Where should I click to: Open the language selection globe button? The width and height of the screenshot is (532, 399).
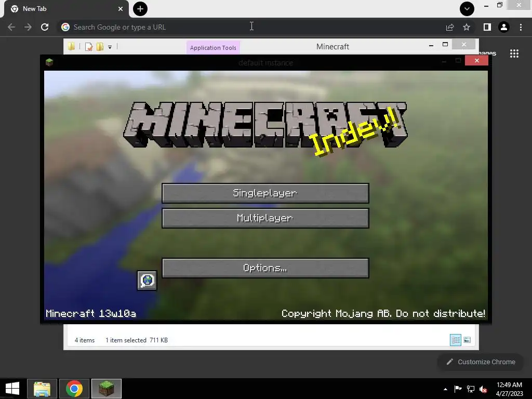point(147,281)
